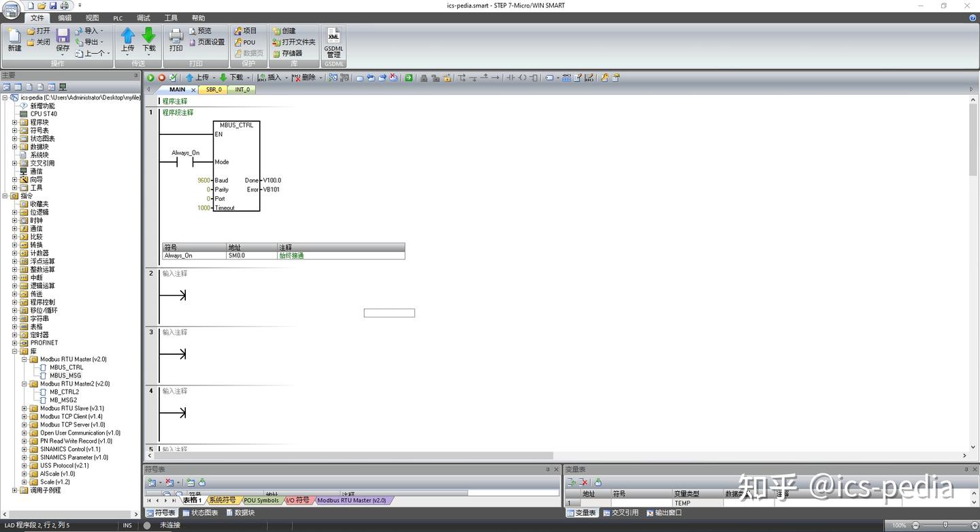Click the 打开文件夹 library button
The image size is (980, 532).
click(x=294, y=42)
